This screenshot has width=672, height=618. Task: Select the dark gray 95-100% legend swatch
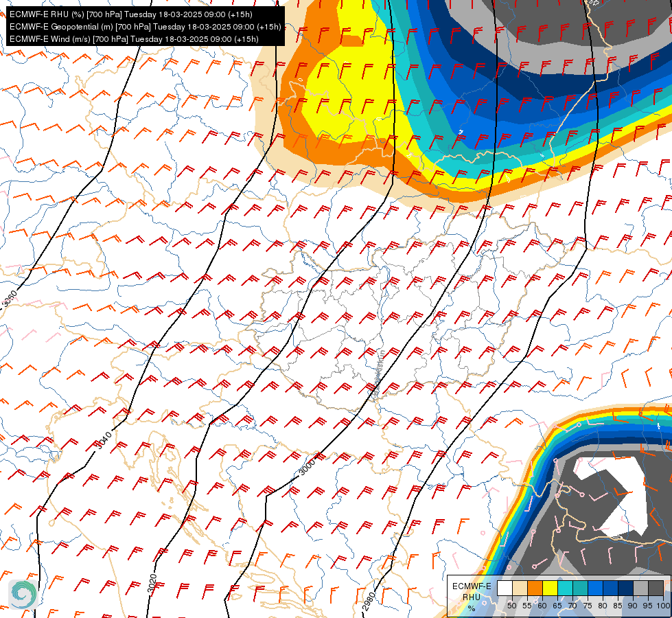656,588
